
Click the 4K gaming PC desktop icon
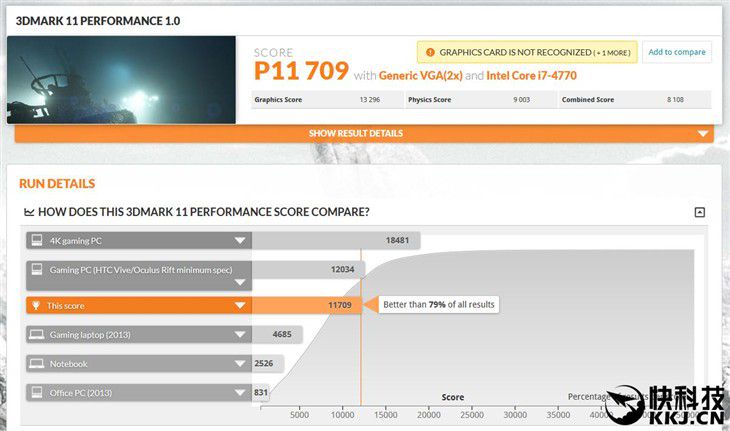37,240
